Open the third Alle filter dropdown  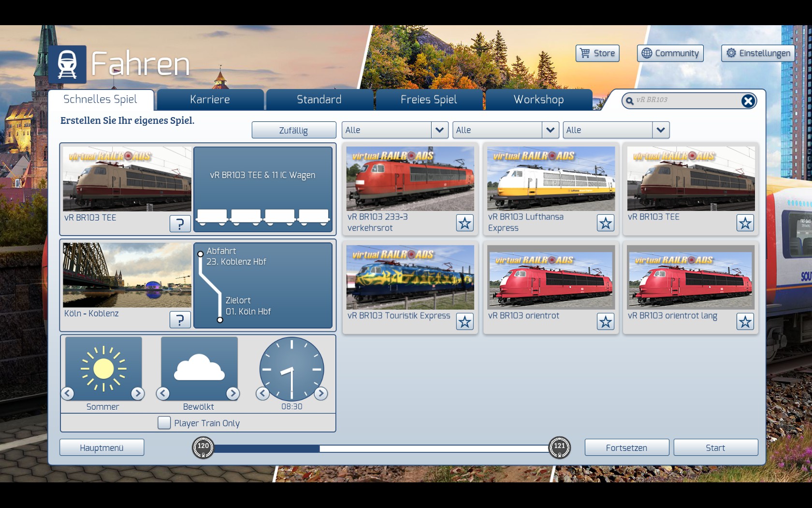click(x=616, y=130)
